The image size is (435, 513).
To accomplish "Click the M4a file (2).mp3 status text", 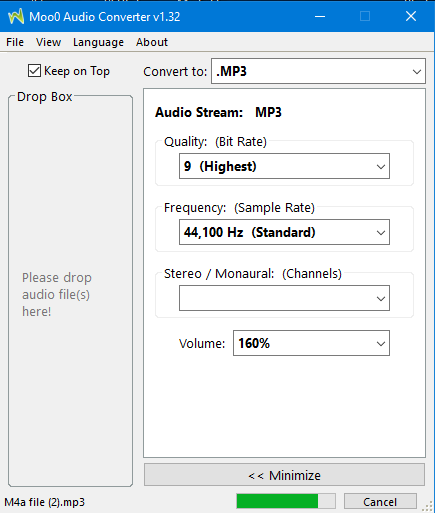I will (45, 502).
